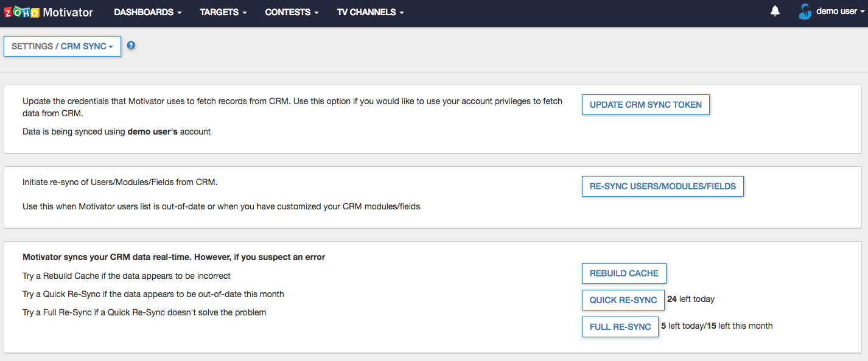868x361 pixels.
Task: Click the Zoho logo icon
Action: tap(22, 12)
